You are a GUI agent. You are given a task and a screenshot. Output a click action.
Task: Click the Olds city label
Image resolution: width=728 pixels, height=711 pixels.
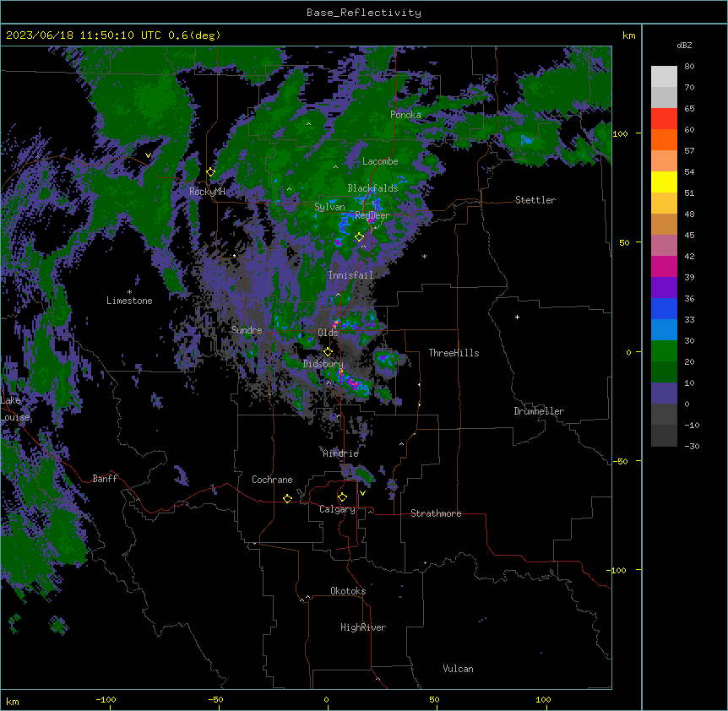point(328,333)
